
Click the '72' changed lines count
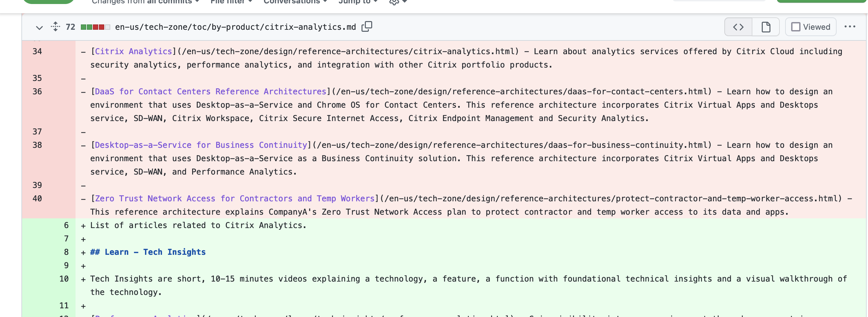pos(70,27)
